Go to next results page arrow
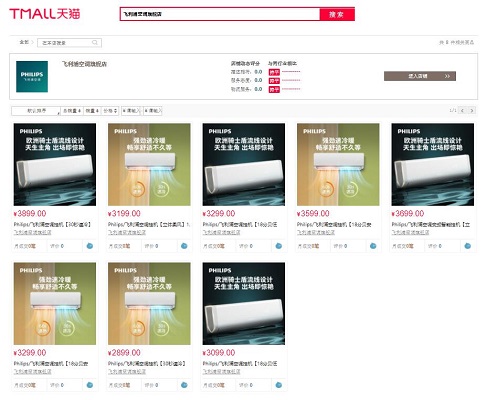Screen dimensions: 486x400 (x=472, y=110)
